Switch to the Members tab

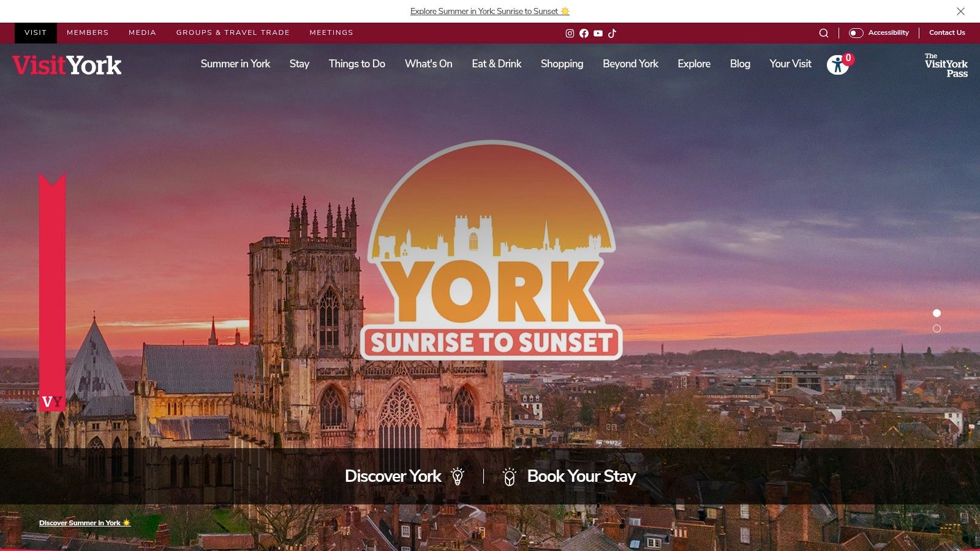pos(88,33)
